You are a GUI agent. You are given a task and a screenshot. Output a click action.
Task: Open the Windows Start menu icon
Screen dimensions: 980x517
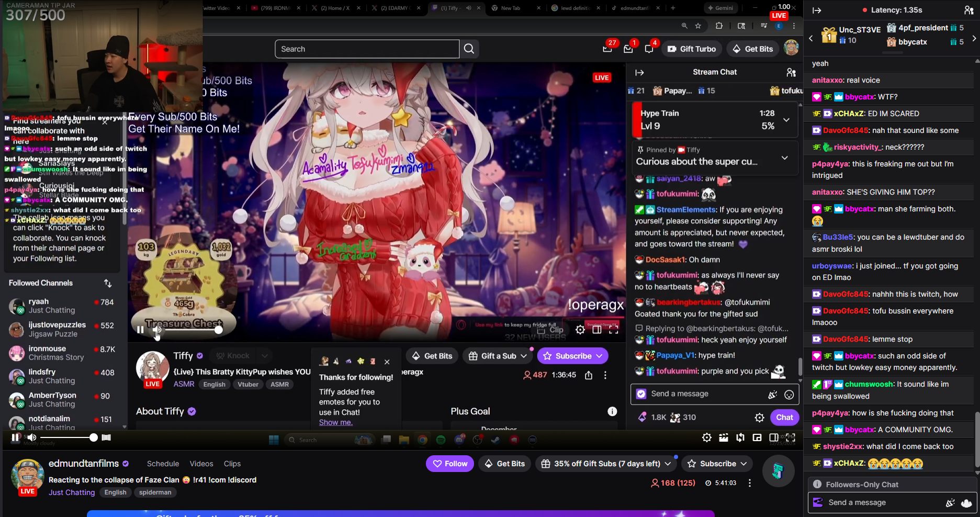coord(274,440)
